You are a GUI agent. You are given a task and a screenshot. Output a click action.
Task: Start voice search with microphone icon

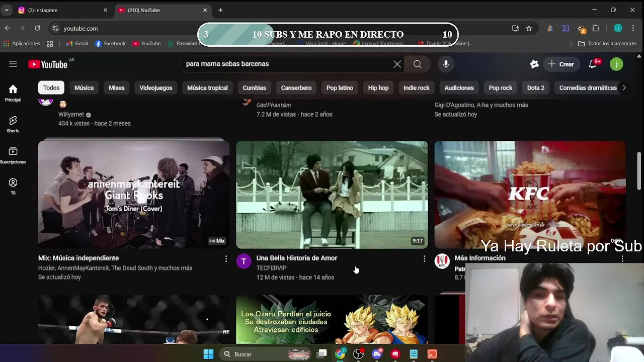pyautogui.click(x=446, y=64)
